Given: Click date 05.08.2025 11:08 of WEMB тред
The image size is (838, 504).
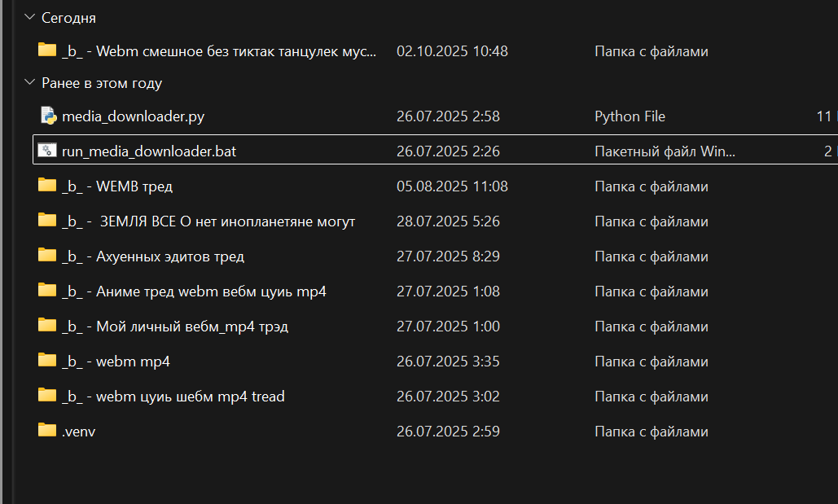Looking at the screenshot, I should tap(452, 186).
